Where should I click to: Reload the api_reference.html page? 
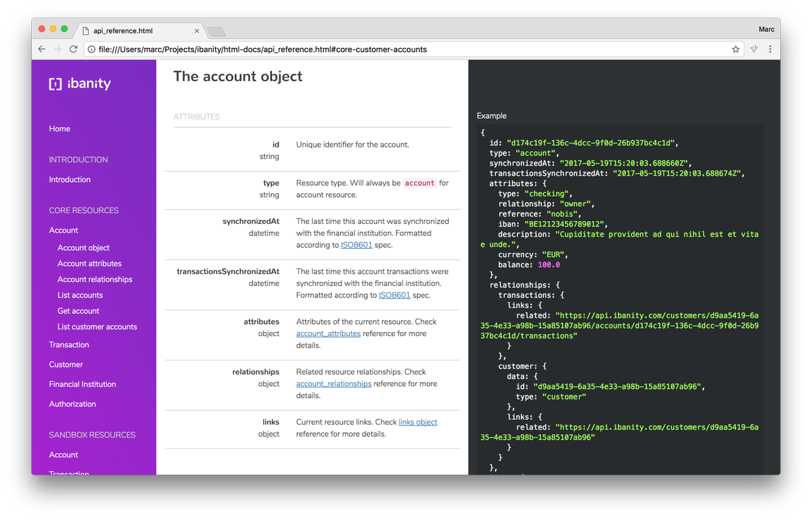pos(73,49)
